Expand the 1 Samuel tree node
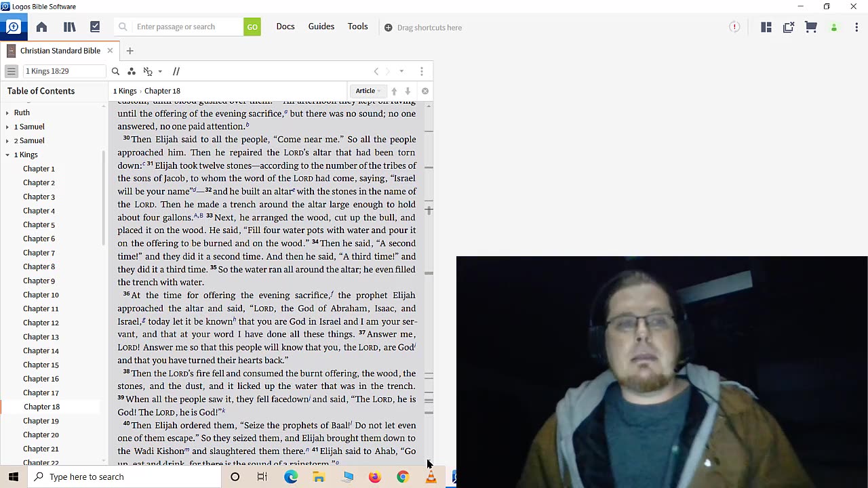868x488 pixels. [7, 127]
